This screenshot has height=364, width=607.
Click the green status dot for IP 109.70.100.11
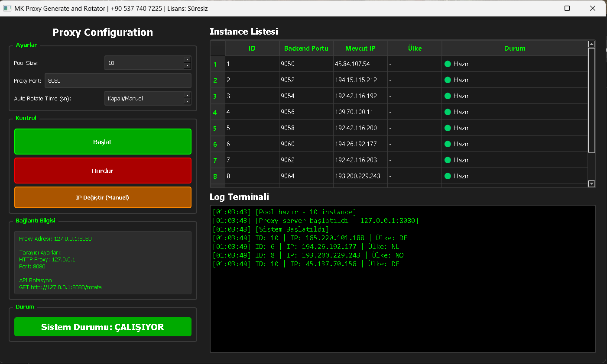[448, 112]
